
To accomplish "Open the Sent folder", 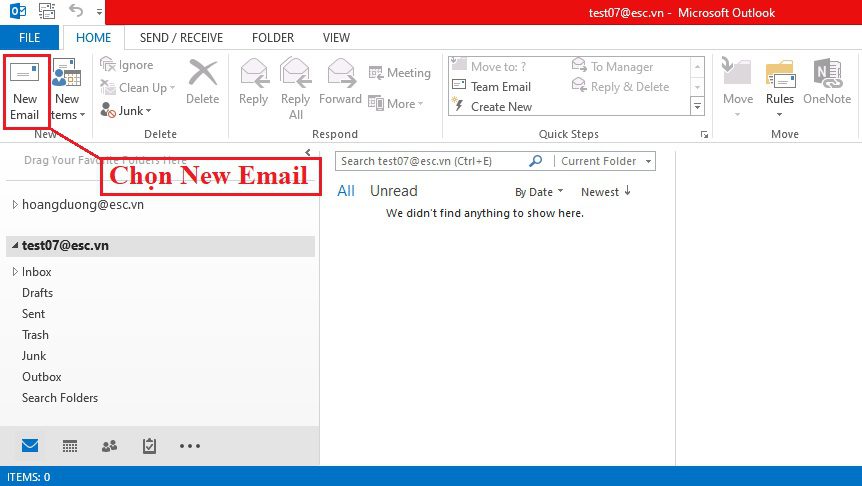I will (x=34, y=313).
